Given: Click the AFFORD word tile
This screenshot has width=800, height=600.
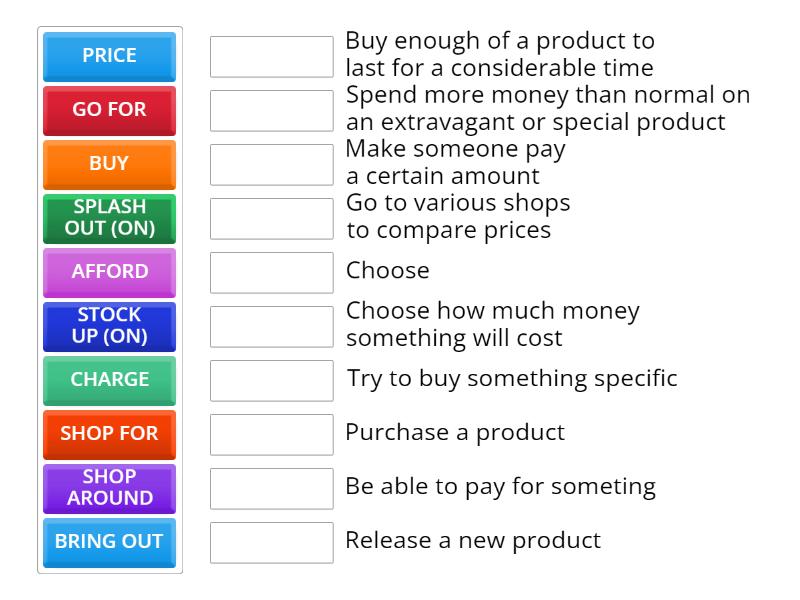Looking at the screenshot, I should [108, 273].
